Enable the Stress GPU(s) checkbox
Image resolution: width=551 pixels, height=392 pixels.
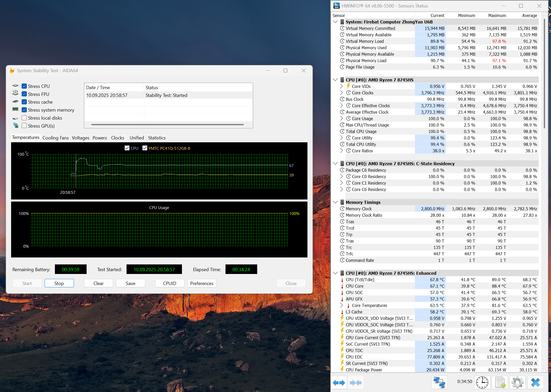coord(24,126)
